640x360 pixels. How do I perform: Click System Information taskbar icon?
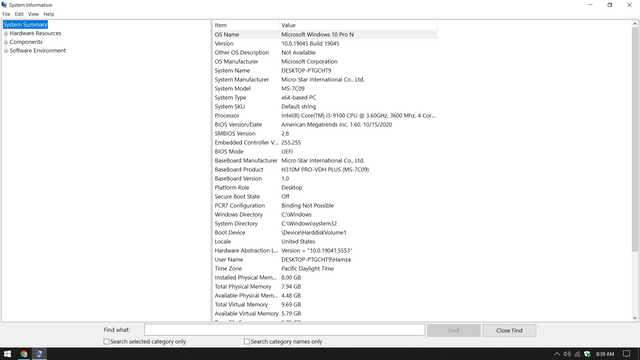pyautogui.click(x=39, y=354)
